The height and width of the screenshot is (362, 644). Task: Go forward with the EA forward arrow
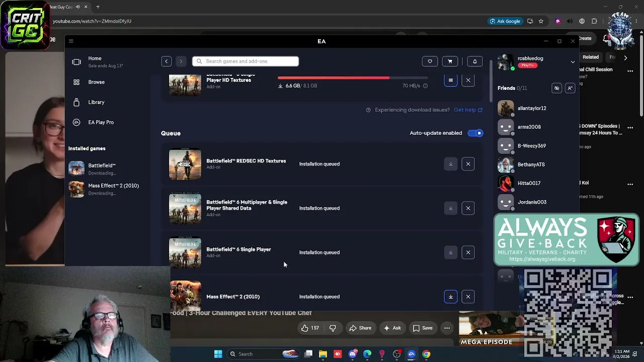(181, 61)
